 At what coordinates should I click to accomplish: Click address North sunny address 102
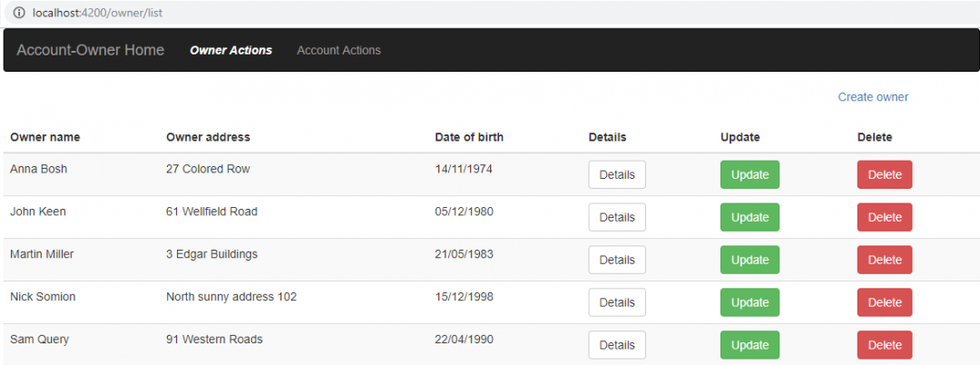click(x=231, y=297)
